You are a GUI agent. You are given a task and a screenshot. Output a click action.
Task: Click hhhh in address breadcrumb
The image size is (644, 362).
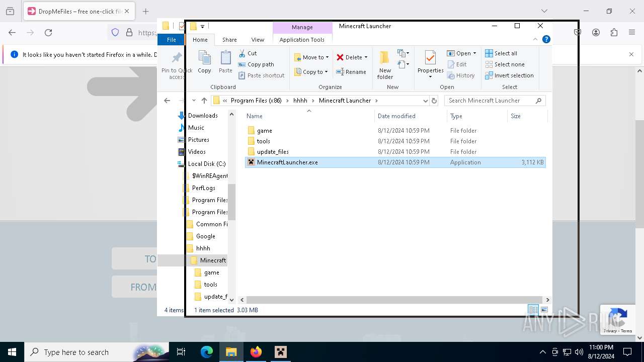[x=300, y=101]
